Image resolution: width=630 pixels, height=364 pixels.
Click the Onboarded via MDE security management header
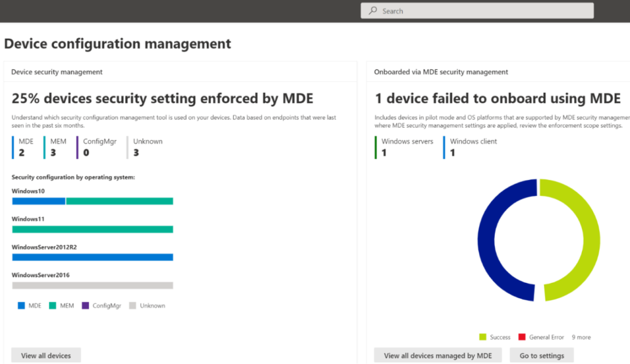[441, 71]
